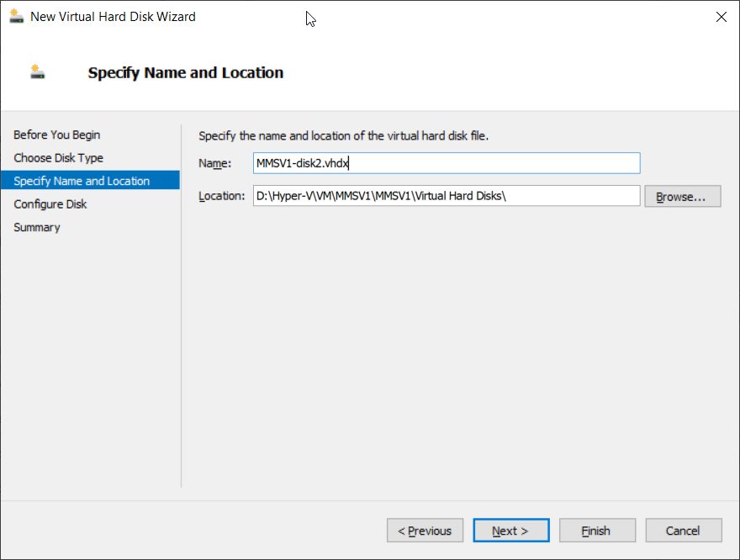Open the Summary step in sidebar
This screenshot has height=560, width=740.
[x=37, y=227]
